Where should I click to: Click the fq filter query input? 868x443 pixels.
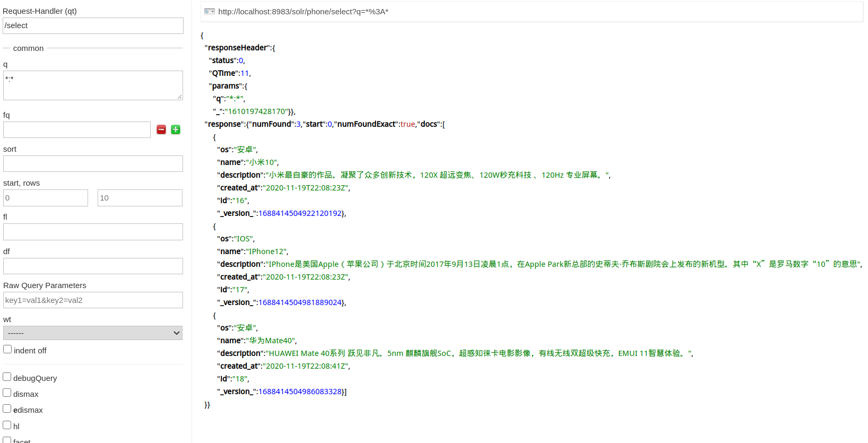pos(77,129)
